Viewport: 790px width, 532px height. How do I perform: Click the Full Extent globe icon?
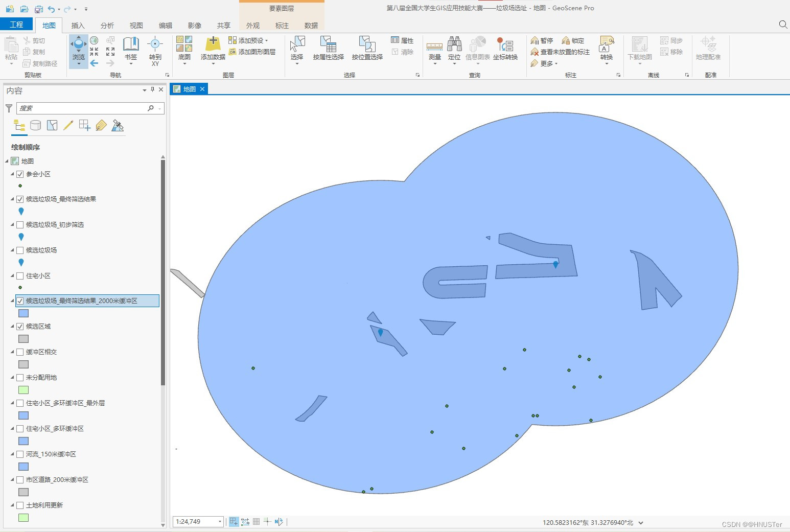click(94, 40)
